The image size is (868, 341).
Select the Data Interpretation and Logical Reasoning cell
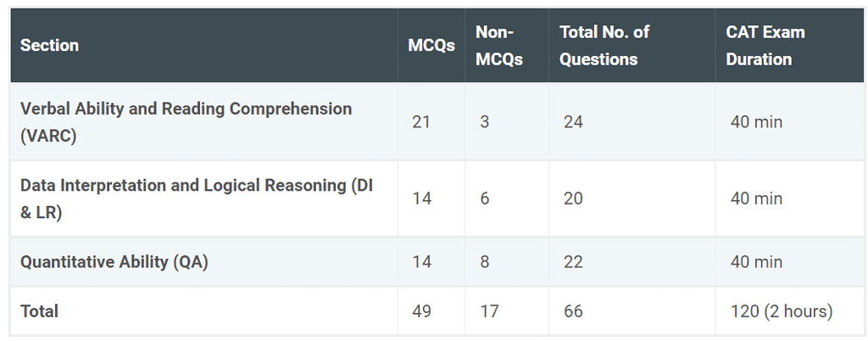coord(195,198)
